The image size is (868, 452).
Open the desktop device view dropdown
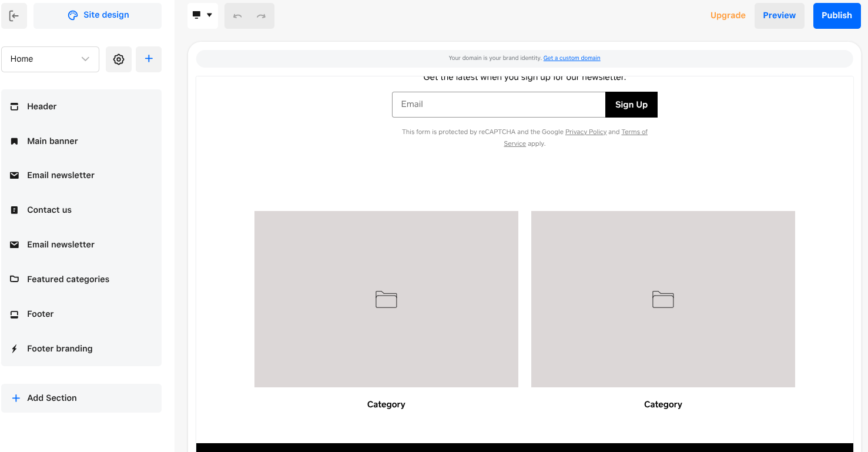coord(202,15)
